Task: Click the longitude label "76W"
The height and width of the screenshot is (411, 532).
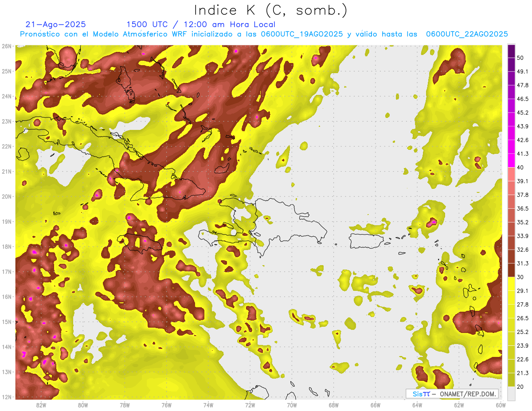Action: pyautogui.click(x=166, y=405)
